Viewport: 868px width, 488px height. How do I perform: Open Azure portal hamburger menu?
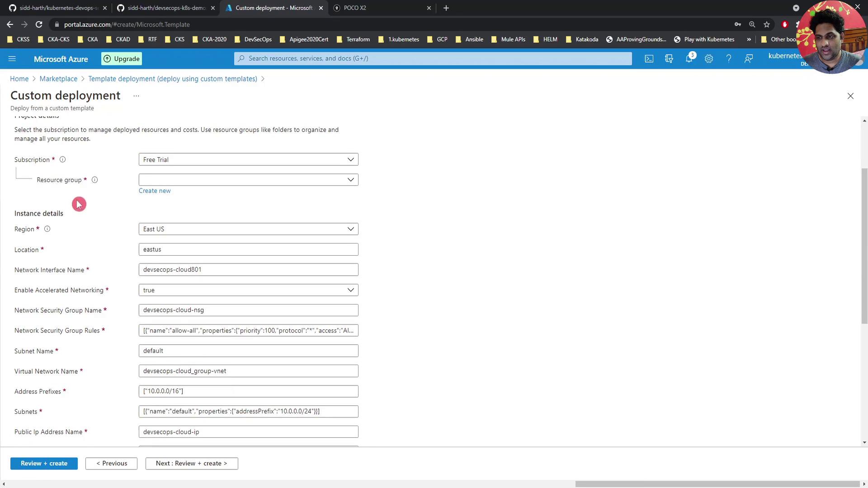click(12, 59)
